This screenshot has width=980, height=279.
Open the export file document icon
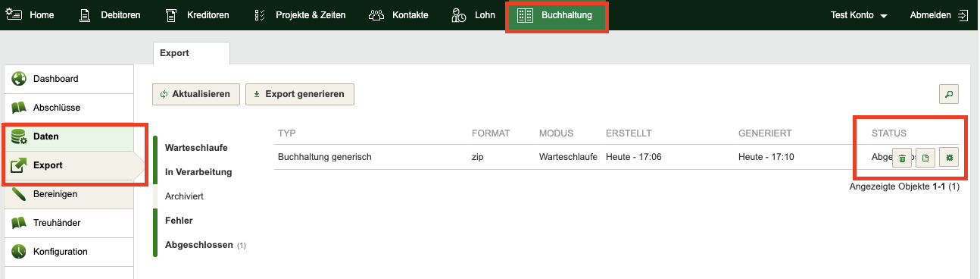pos(925,158)
